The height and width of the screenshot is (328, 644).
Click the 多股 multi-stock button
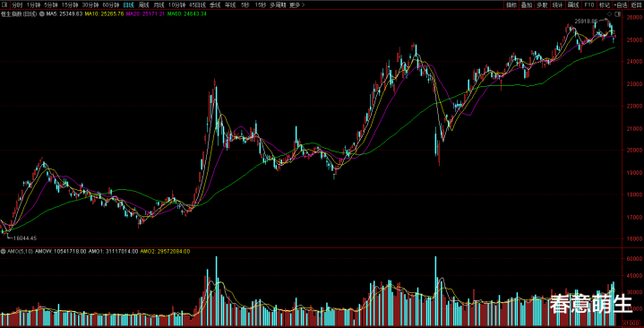(x=542, y=5)
